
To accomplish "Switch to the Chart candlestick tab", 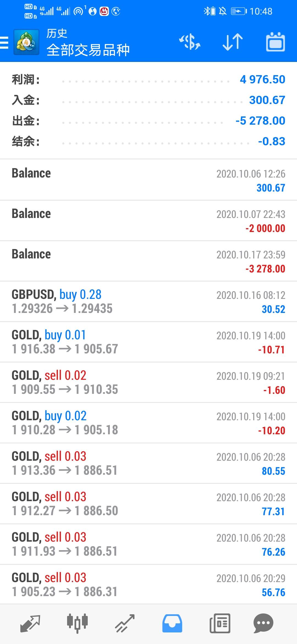I will [x=77, y=623].
